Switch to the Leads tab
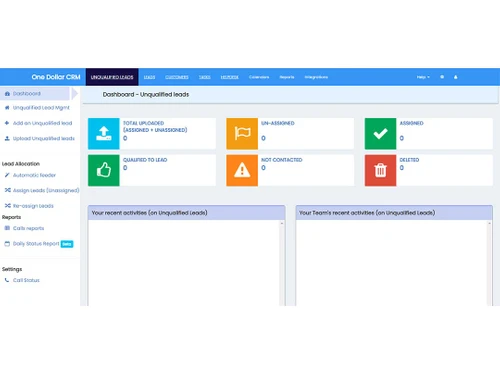 (x=149, y=77)
